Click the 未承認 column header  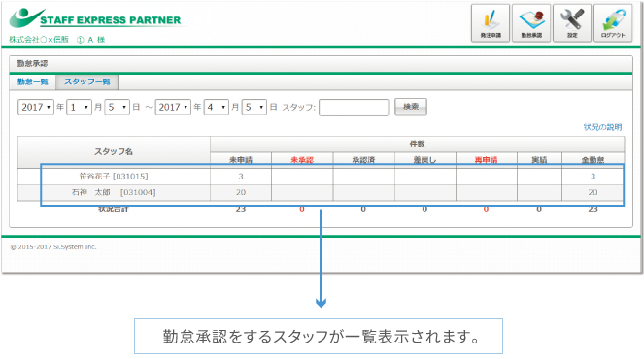coord(302,159)
